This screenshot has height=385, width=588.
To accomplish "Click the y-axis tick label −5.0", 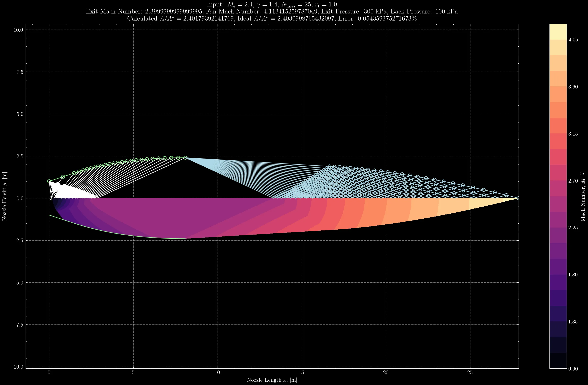I will [18, 283].
